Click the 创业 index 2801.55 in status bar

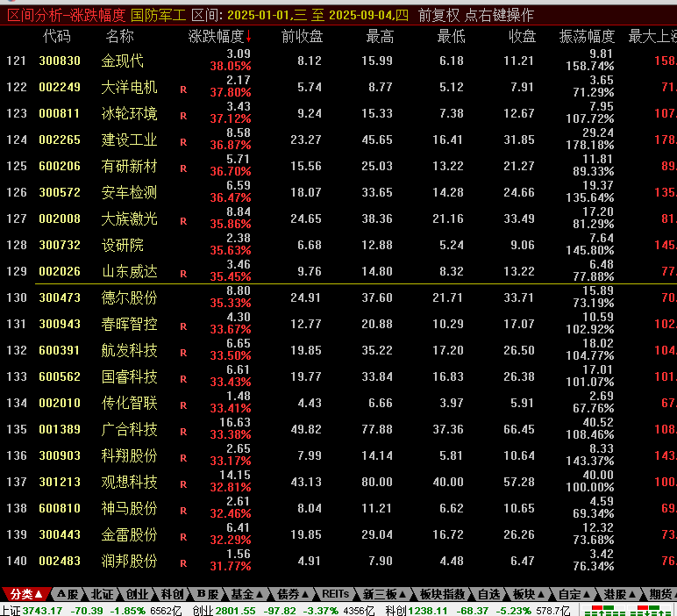(236, 611)
